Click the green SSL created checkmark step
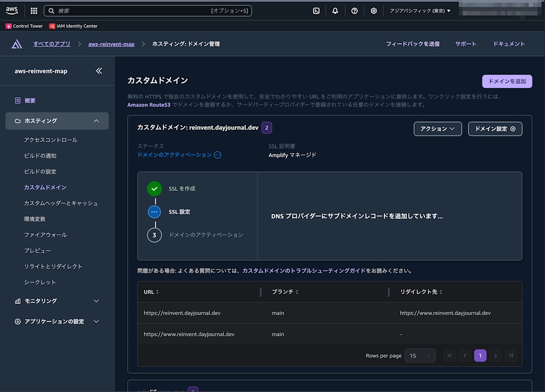Viewport: 545px width, 392px height. (154, 189)
